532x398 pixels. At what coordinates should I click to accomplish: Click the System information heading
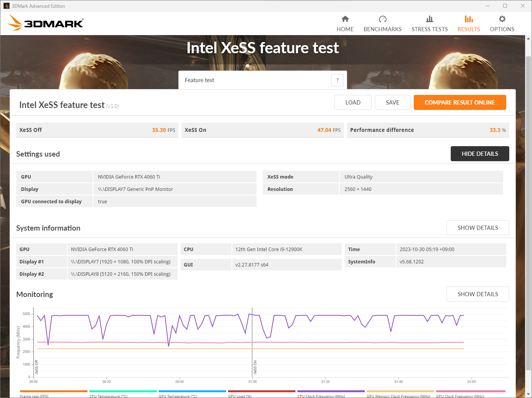point(48,228)
